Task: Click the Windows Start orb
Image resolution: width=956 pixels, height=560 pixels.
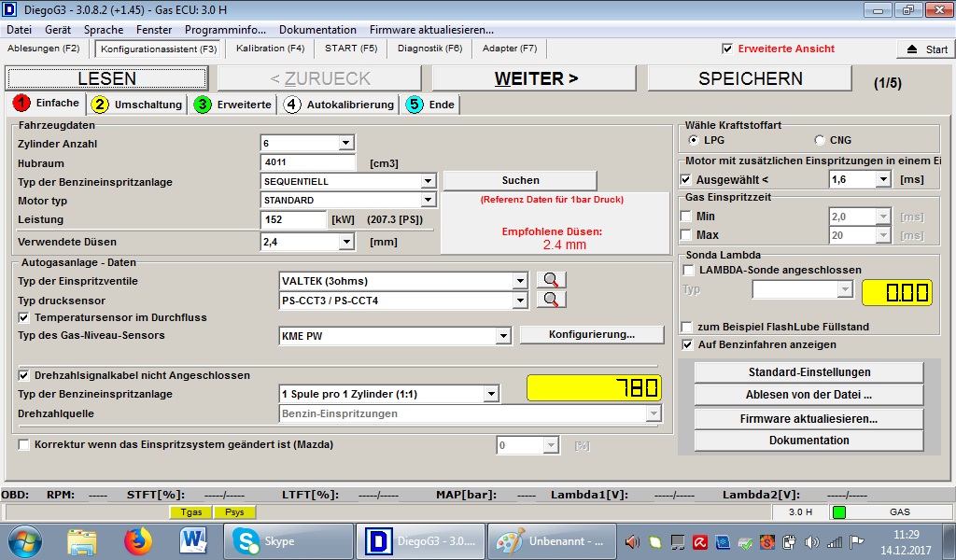Action: 25,540
